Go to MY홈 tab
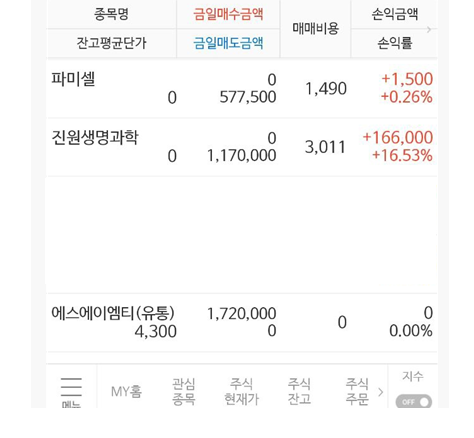 (x=126, y=391)
